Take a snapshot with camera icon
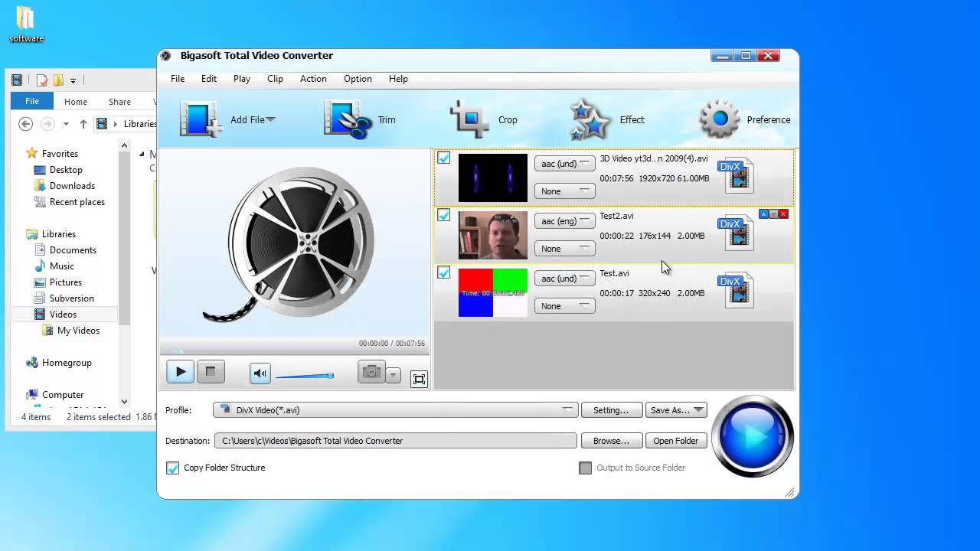This screenshot has height=551, width=980. pyautogui.click(x=371, y=373)
